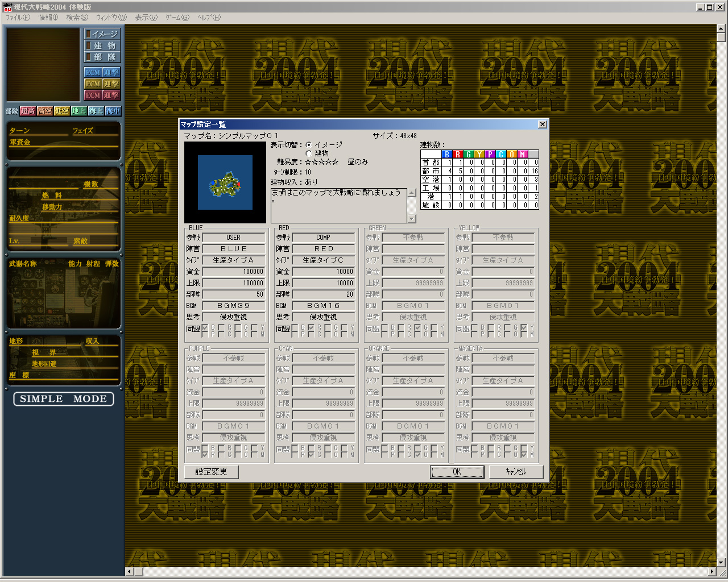Open the ウィンドウ(W) menu
The image size is (728, 582).
click(111, 18)
